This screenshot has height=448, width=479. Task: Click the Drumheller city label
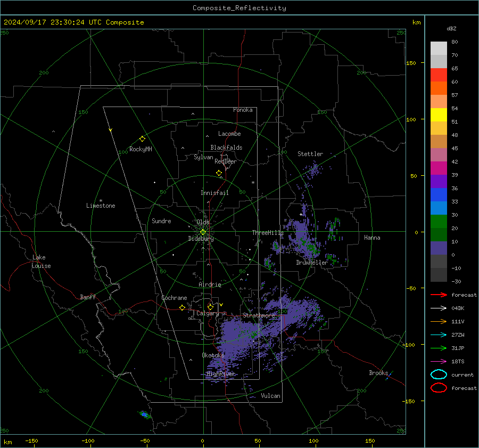pos(312,263)
